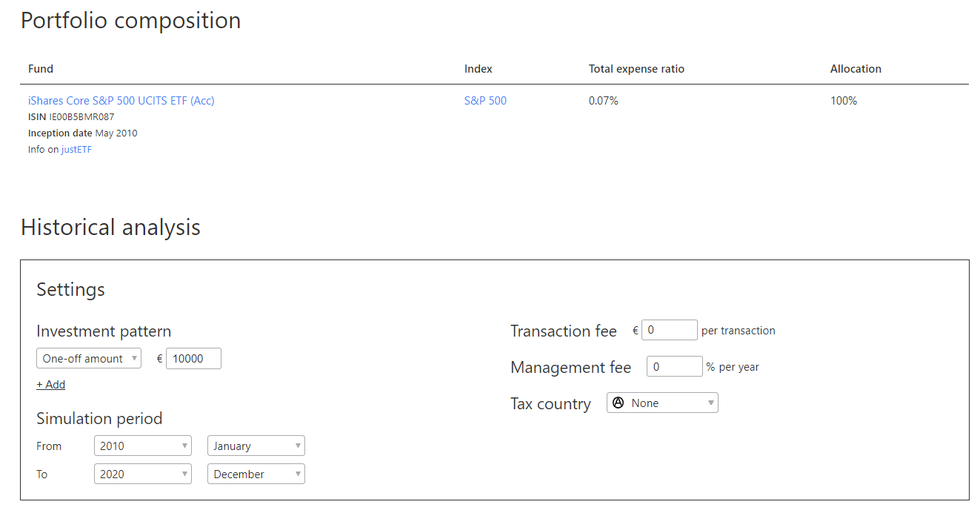Focus the Transaction fee input field
This screenshot has width=980, height=516.
point(669,331)
